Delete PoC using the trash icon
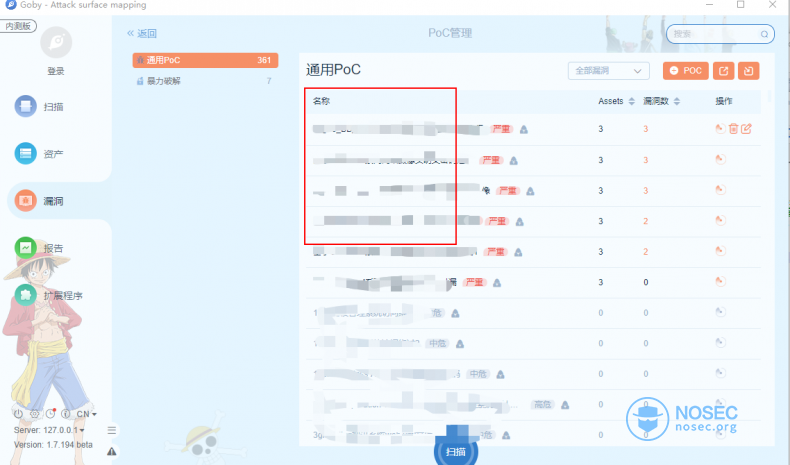Screen dimensions: 790x465 tap(734, 129)
